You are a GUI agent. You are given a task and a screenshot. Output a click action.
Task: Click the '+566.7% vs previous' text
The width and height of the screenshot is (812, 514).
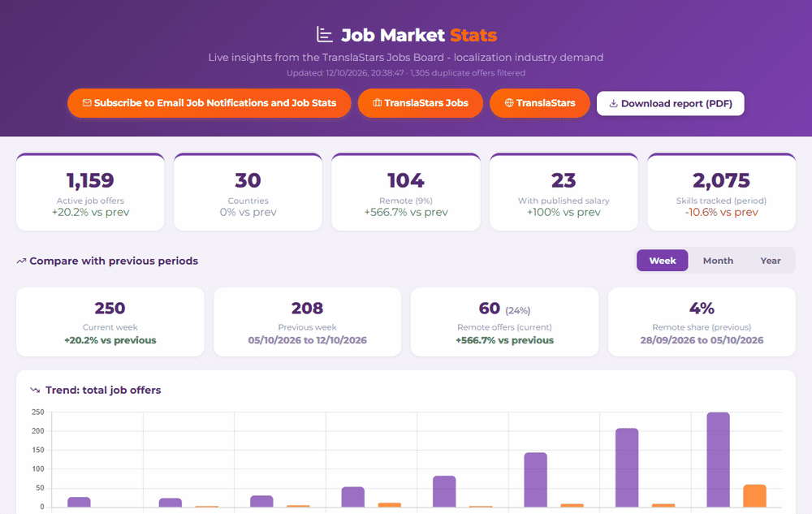(505, 340)
